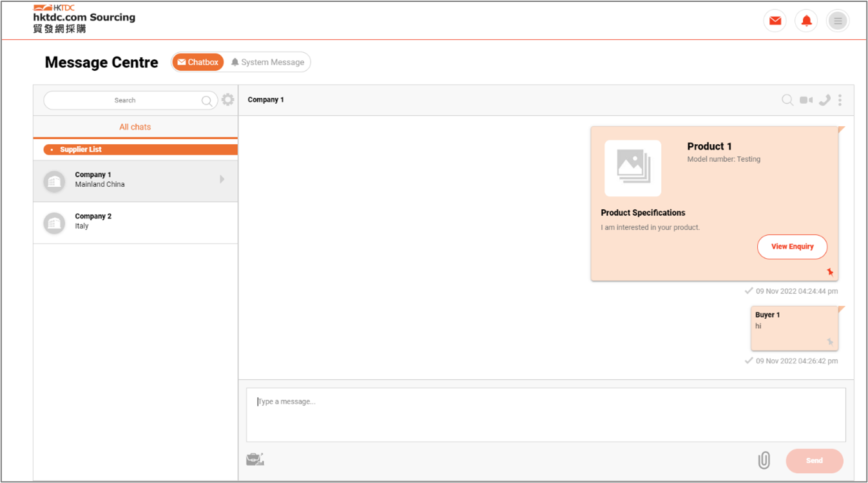Open the business card briefcase icon
The image size is (868, 483).
255,459
